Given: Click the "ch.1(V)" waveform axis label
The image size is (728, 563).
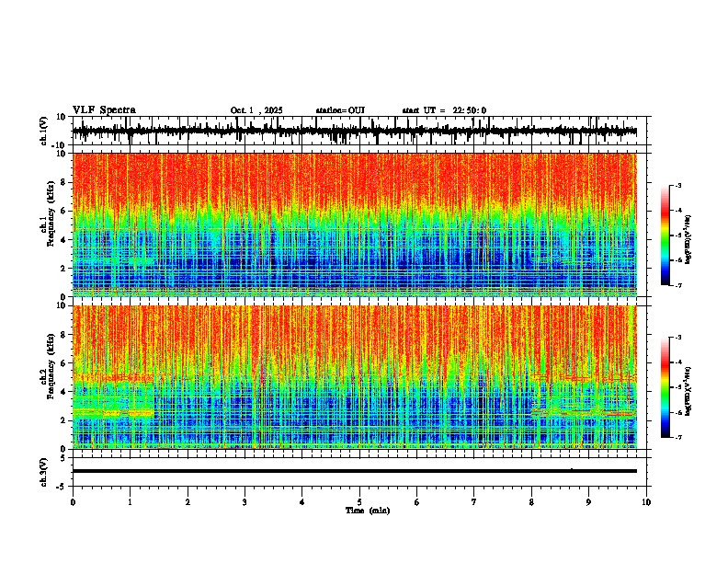Looking at the screenshot, I should point(44,131).
